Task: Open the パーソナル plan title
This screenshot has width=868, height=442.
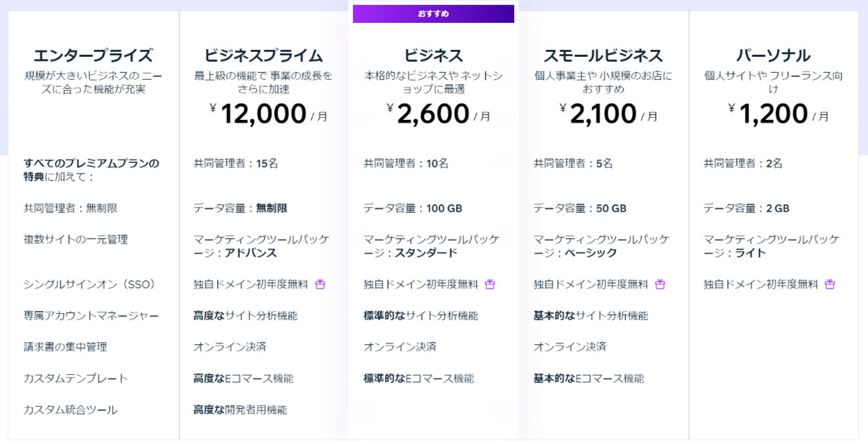Action: coord(773,56)
